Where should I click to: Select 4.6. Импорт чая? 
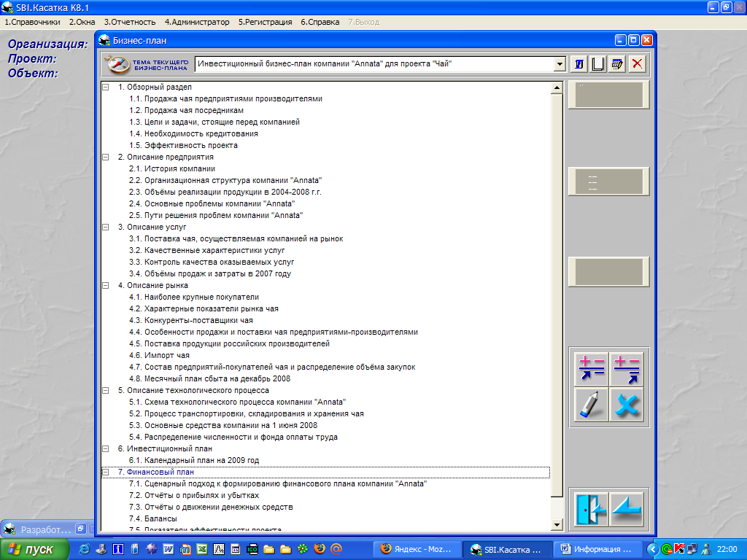[159, 355]
